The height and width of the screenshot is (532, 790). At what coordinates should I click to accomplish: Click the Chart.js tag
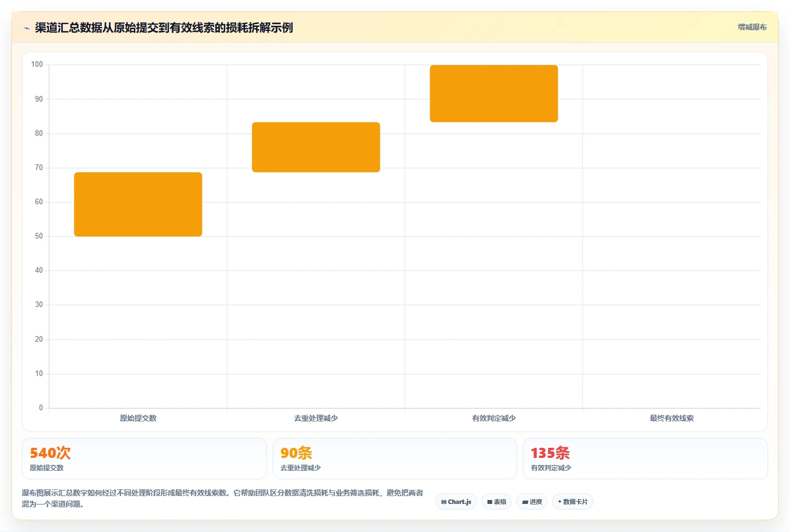click(456, 502)
